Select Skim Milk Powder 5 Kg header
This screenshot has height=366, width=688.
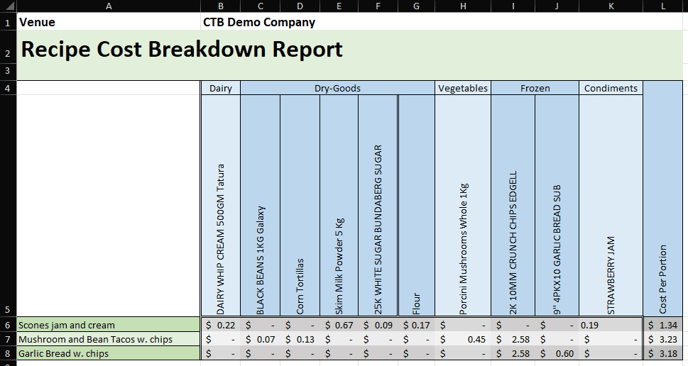(339, 205)
